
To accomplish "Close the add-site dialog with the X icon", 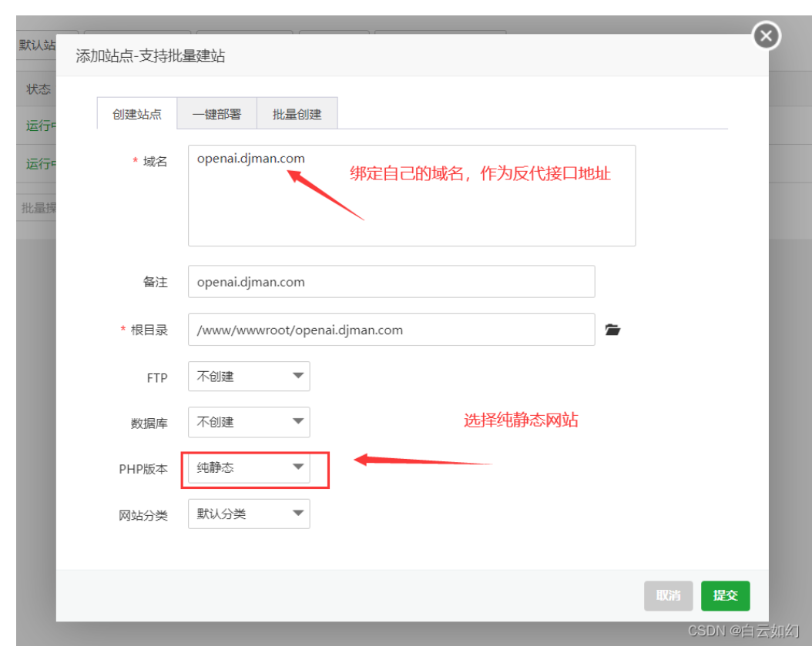I will [766, 36].
